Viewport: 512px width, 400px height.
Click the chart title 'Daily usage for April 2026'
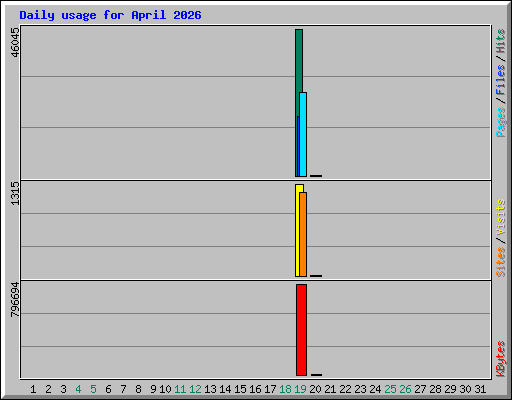tap(110, 15)
